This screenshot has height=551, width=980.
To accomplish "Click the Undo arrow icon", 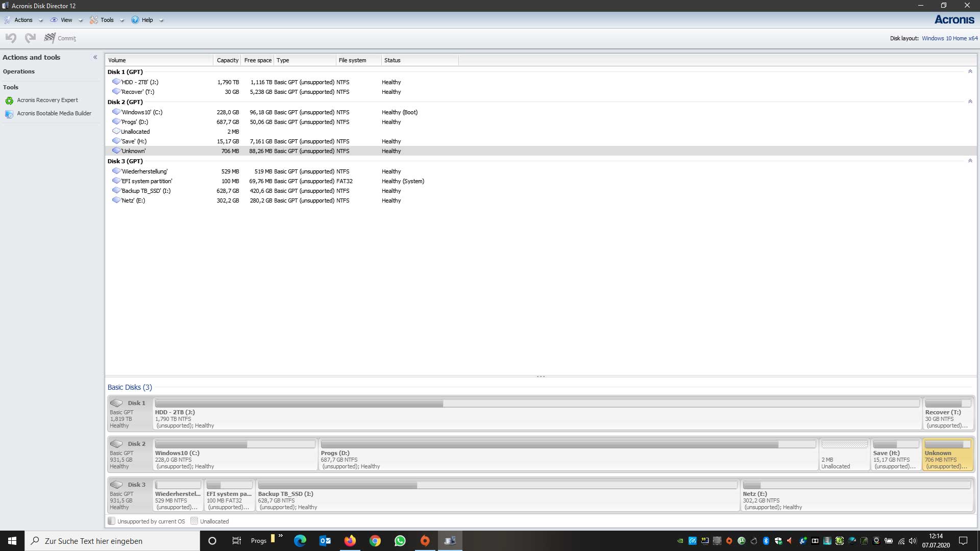I will (11, 38).
